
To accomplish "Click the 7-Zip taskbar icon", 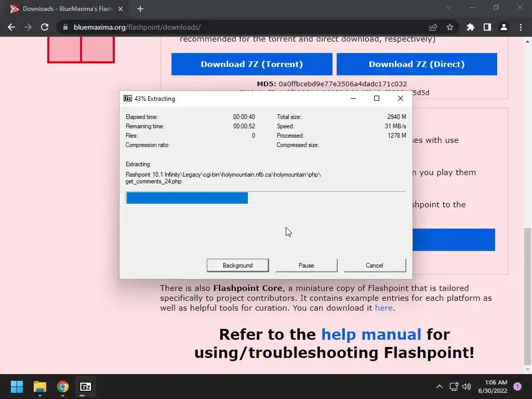I will point(86,387).
